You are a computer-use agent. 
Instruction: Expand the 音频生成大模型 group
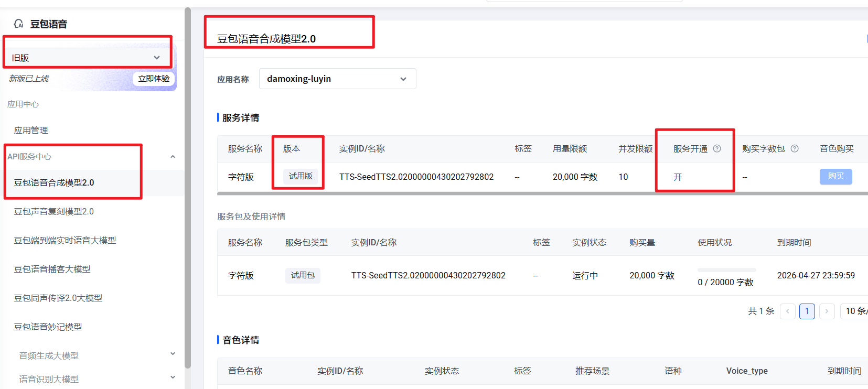[173, 354]
